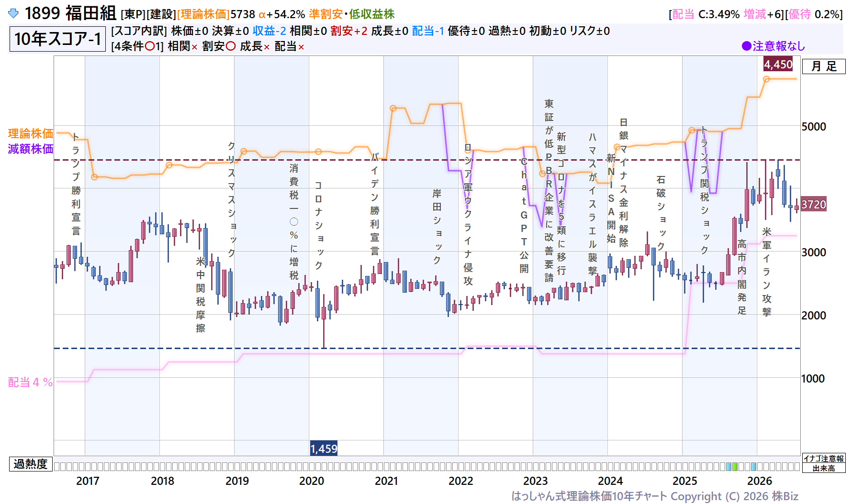
Task: Click the 相関 cross condition mark
Action: [x=194, y=47]
